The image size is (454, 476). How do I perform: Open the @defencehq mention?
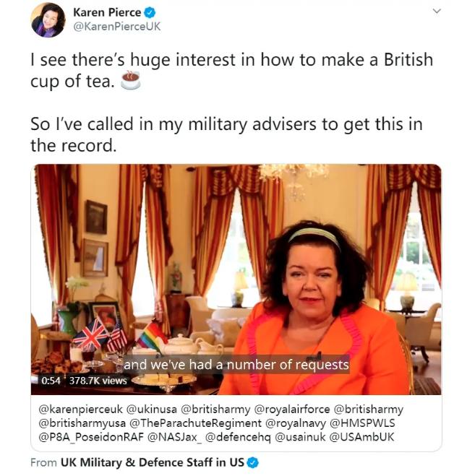(238, 437)
